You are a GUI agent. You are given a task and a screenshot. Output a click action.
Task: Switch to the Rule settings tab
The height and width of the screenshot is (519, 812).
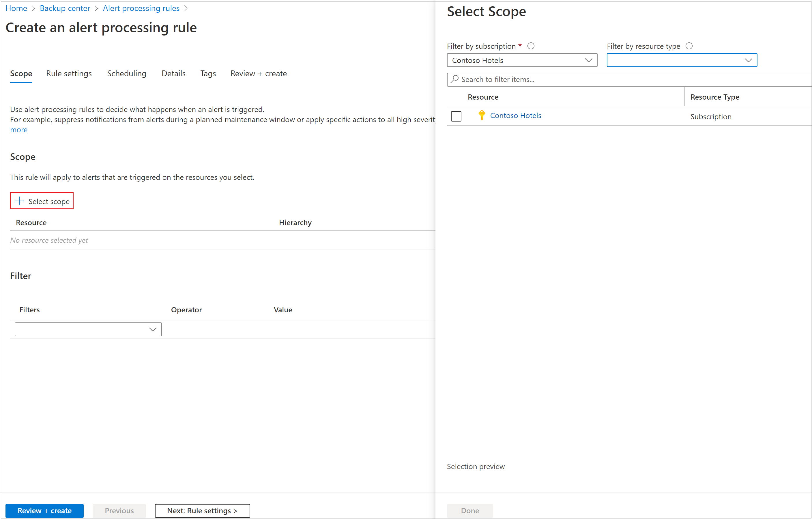[69, 73]
